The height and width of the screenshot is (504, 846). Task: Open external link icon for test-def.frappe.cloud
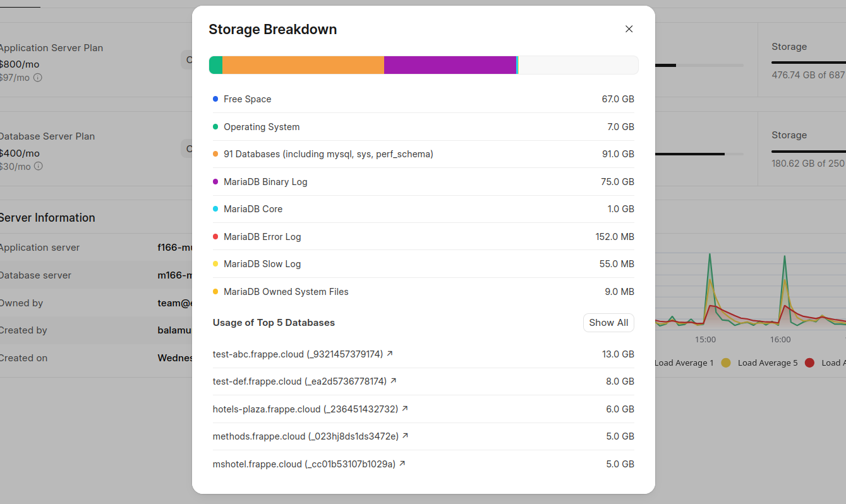tap(394, 381)
